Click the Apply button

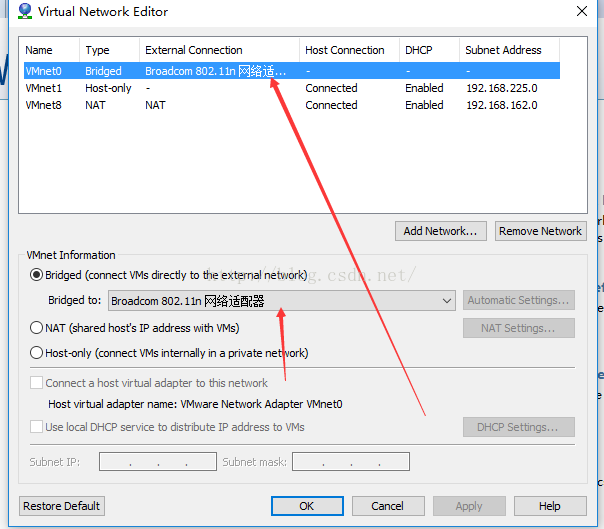click(x=469, y=506)
